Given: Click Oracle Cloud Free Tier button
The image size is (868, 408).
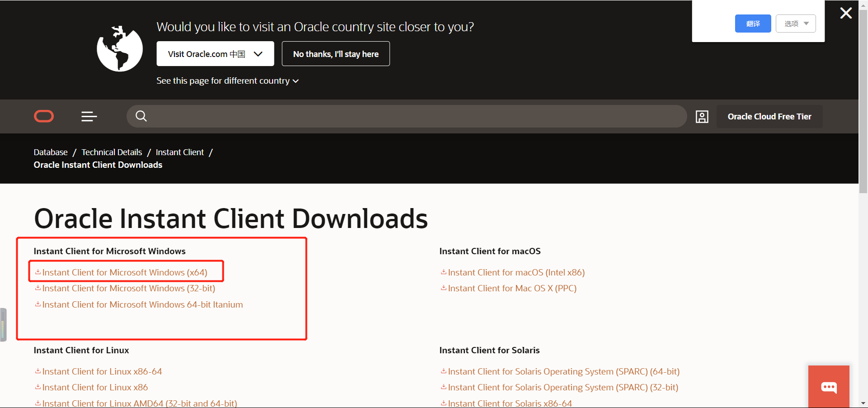Looking at the screenshot, I should tap(769, 117).
